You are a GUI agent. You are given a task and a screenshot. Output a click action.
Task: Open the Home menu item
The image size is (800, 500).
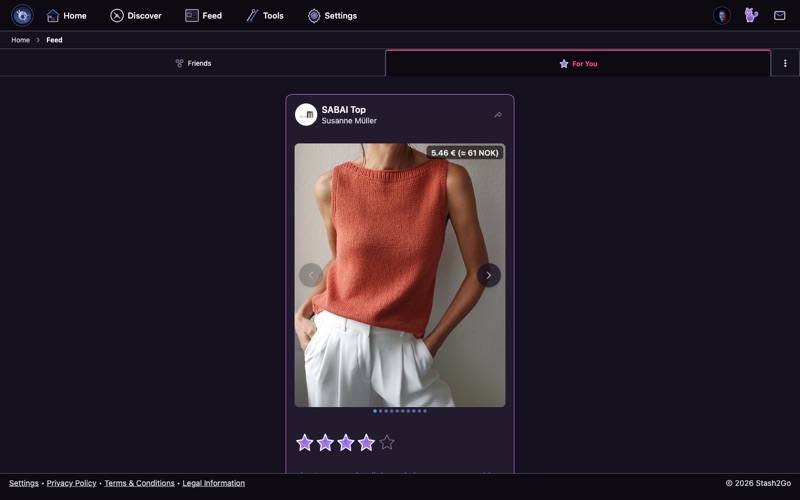pyautogui.click(x=66, y=16)
